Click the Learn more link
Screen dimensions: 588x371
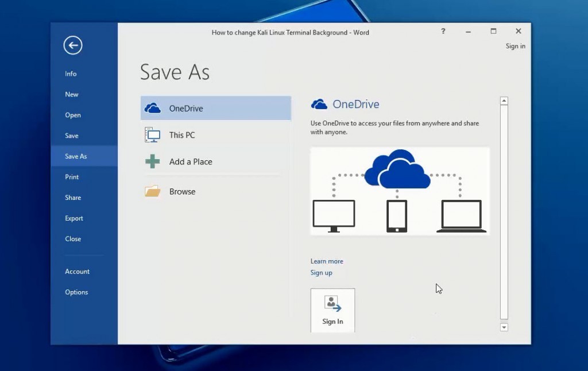point(327,261)
